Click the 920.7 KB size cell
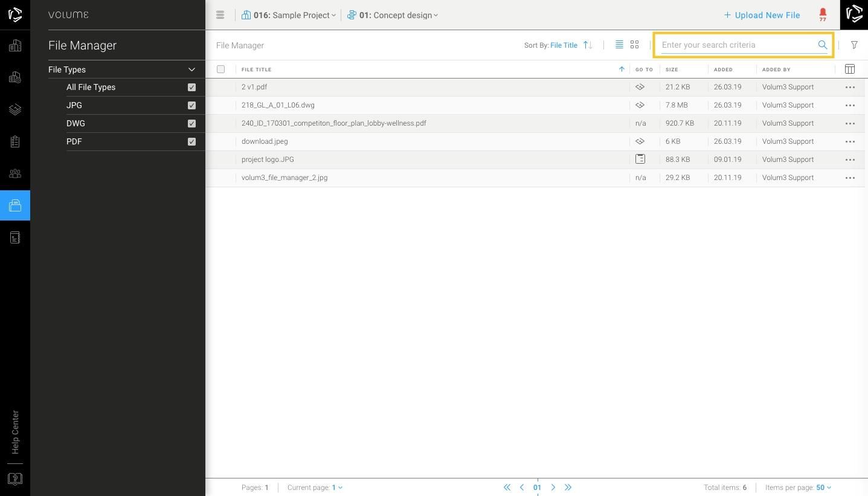The image size is (868, 496). coord(680,123)
